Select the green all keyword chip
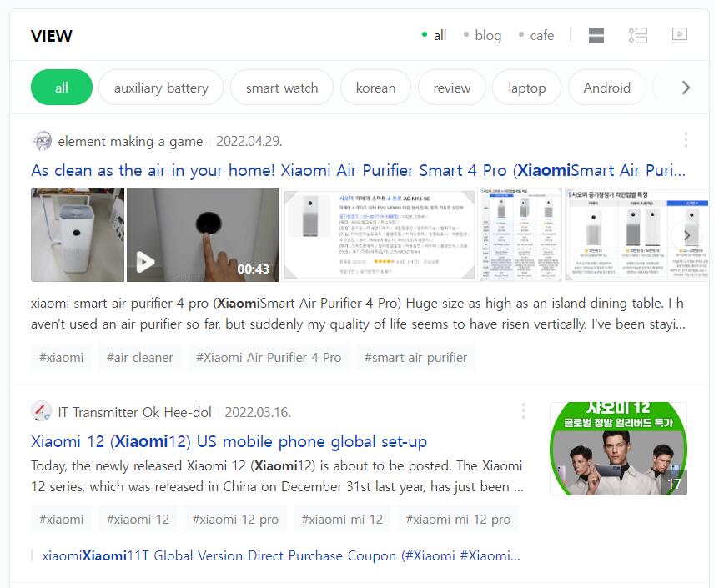The image size is (714, 588). click(x=62, y=88)
